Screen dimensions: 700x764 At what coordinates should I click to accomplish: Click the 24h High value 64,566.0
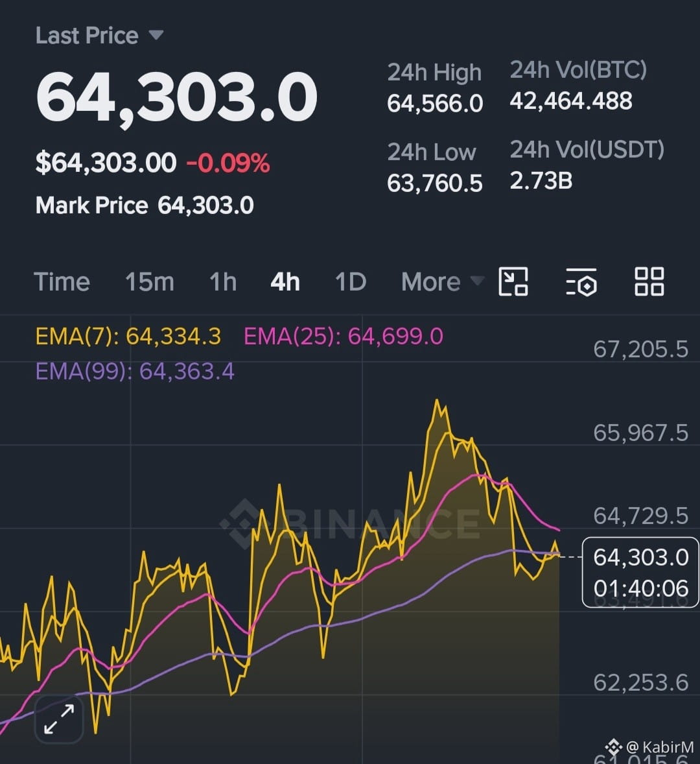(435, 103)
